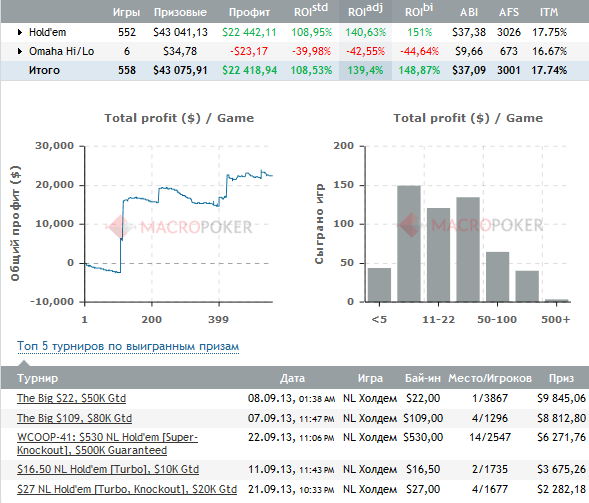Sort by the ROI std column header
Image resolution: width=589 pixels, height=503 pixels.
311,11
